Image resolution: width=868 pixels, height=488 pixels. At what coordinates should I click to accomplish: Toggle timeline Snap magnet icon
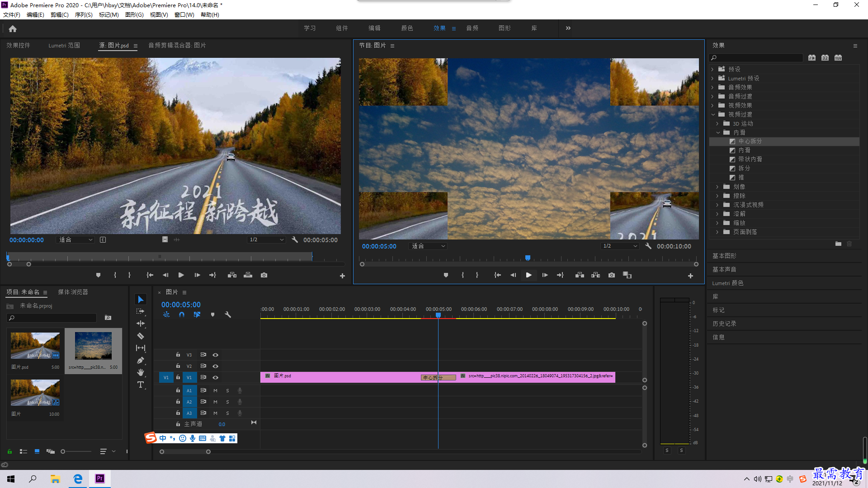182,314
